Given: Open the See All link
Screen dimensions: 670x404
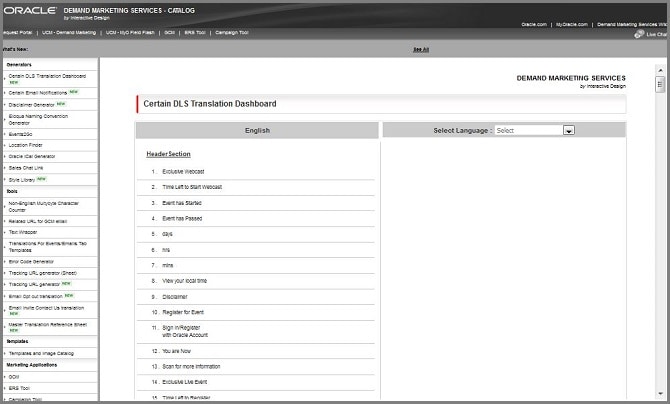Looking at the screenshot, I should pyautogui.click(x=421, y=50).
